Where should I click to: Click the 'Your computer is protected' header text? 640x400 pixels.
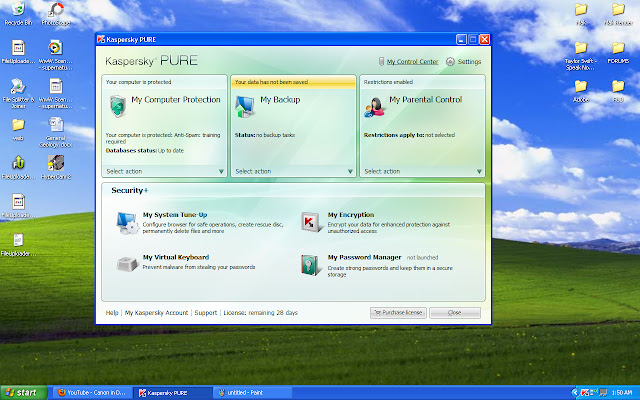[x=138, y=82]
